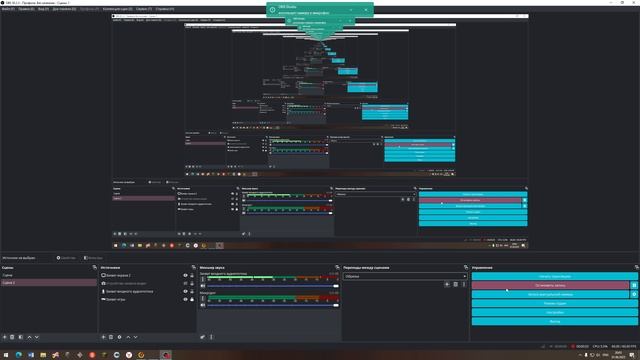The height and width of the screenshot is (360, 640).
Task: Add a new source with the plus icon
Action: click(103, 337)
